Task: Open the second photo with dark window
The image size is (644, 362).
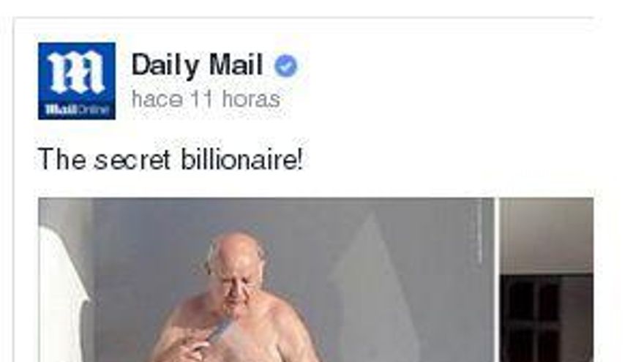Action: pos(547,280)
